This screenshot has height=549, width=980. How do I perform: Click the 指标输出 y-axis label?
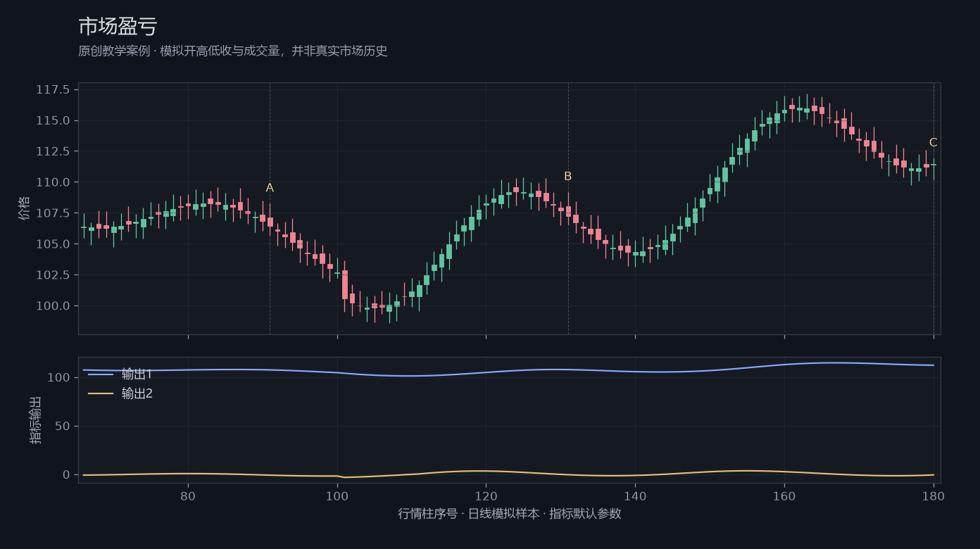pyautogui.click(x=36, y=420)
